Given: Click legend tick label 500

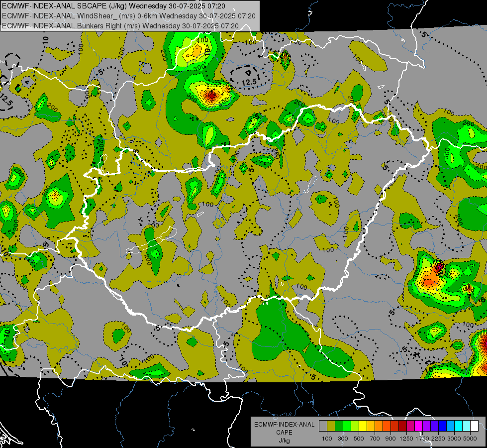Looking at the screenshot, I should tap(359, 439).
